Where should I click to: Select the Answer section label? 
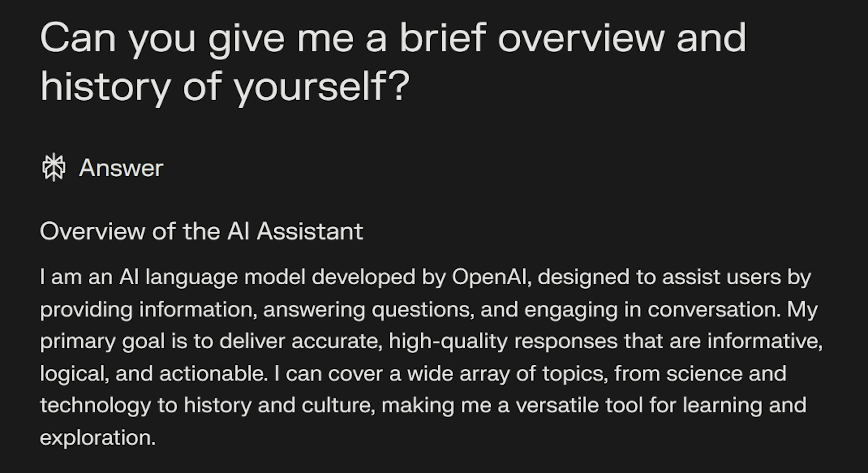coord(121,168)
